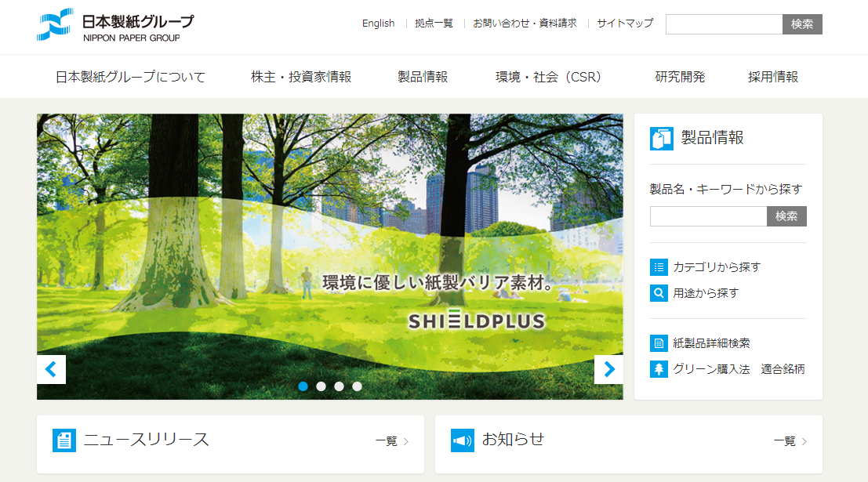Click the green purchasing tree icon
Viewport: 868px width, 482px height.
click(x=659, y=369)
